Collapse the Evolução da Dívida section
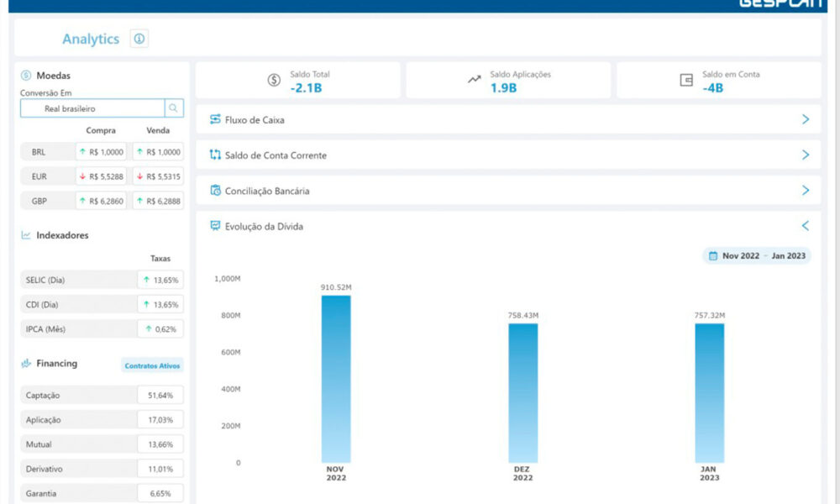This screenshot has width=840, height=504. (805, 226)
